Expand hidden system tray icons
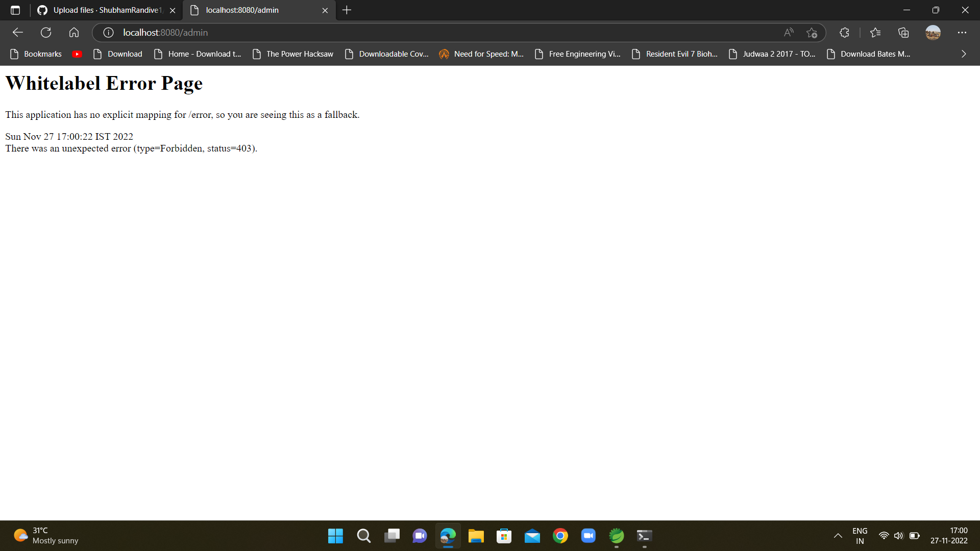This screenshot has height=551, width=980. click(838, 536)
